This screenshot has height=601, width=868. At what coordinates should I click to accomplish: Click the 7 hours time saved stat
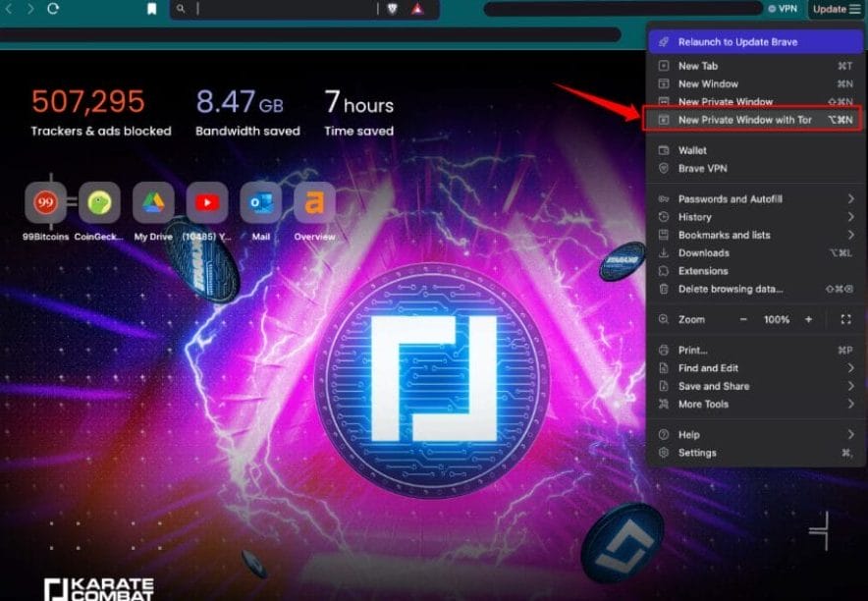click(359, 113)
